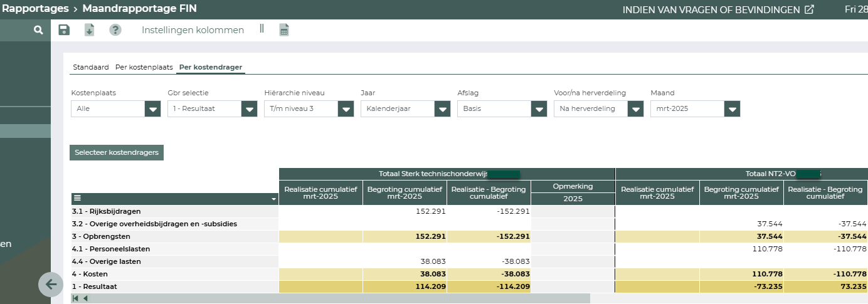Click the search magnifier icon in sidebar
Viewport: 868px width, 304px height.
(39, 29)
